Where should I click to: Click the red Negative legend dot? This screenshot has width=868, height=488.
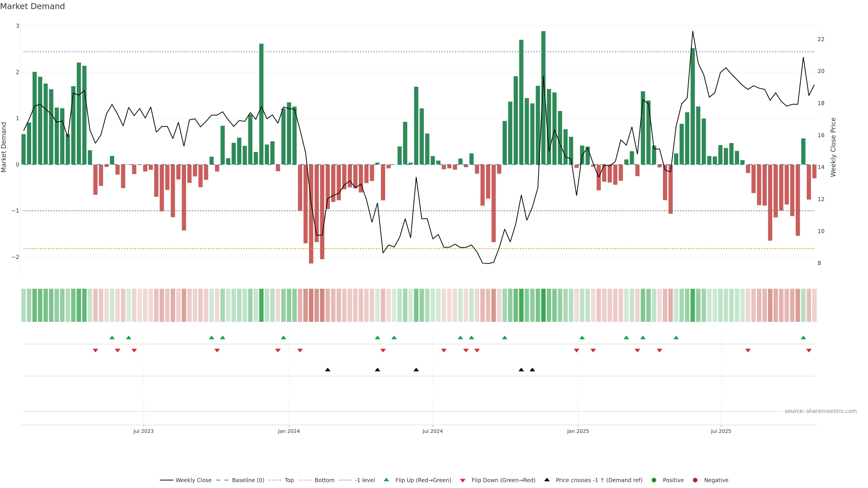click(x=695, y=480)
